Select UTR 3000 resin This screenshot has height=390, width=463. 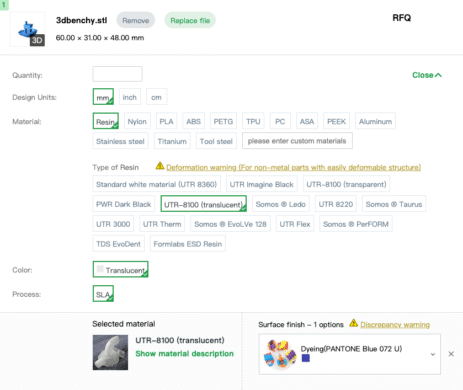[x=113, y=224]
